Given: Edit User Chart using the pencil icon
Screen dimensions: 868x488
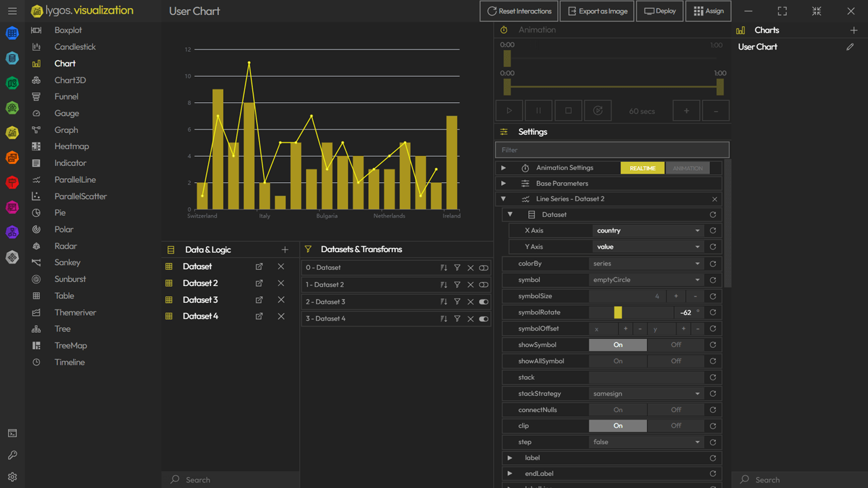Looking at the screenshot, I should (x=850, y=46).
